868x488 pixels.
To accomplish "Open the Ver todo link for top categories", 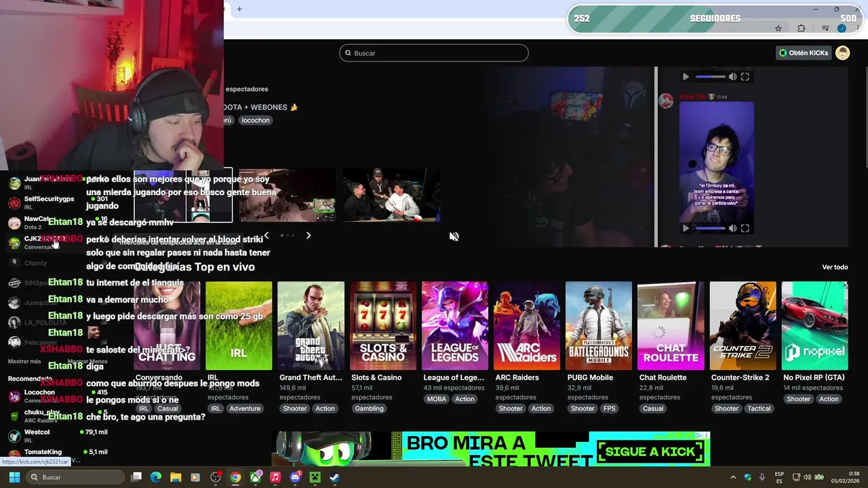I will coord(835,267).
